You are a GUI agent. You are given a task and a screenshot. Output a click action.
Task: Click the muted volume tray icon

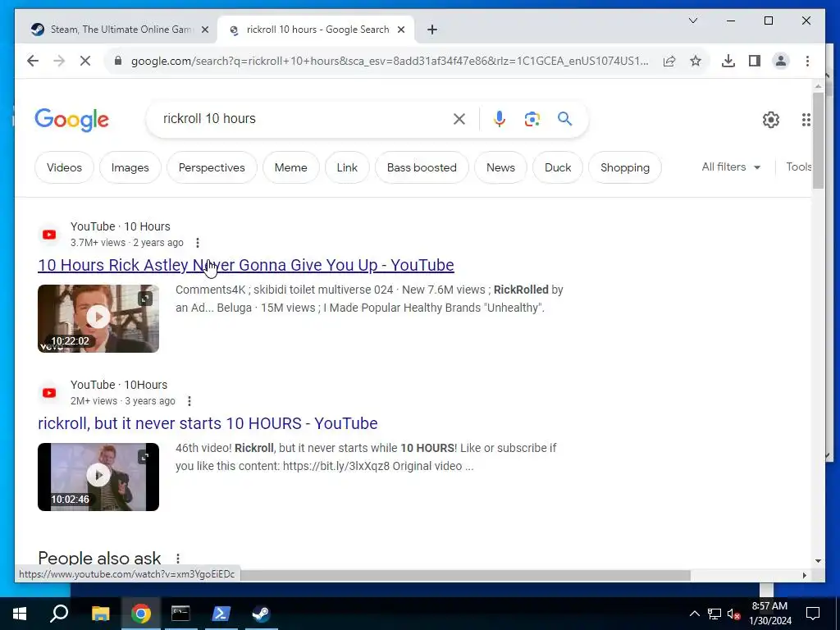point(733,614)
